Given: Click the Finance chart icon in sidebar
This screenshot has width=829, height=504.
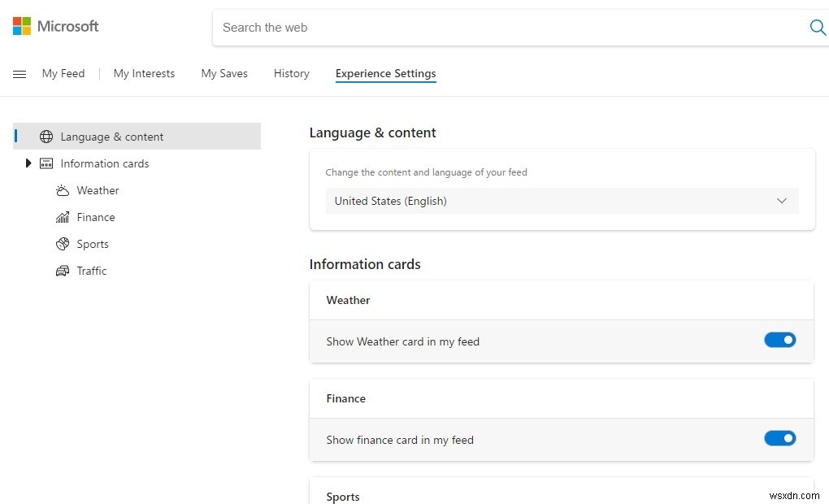Looking at the screenshot, I should [x=63, y=217].
